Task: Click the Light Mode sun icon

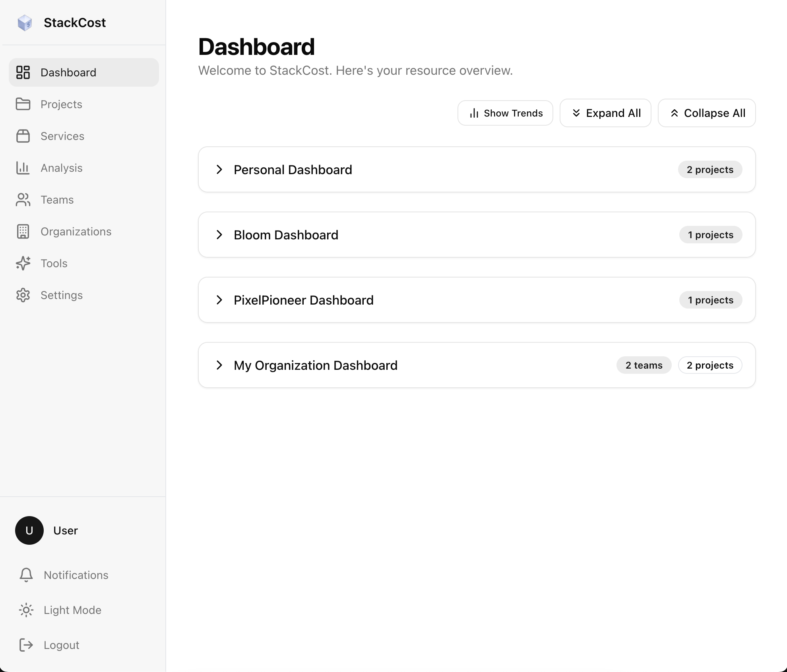Action: click(x=26, y=610)
